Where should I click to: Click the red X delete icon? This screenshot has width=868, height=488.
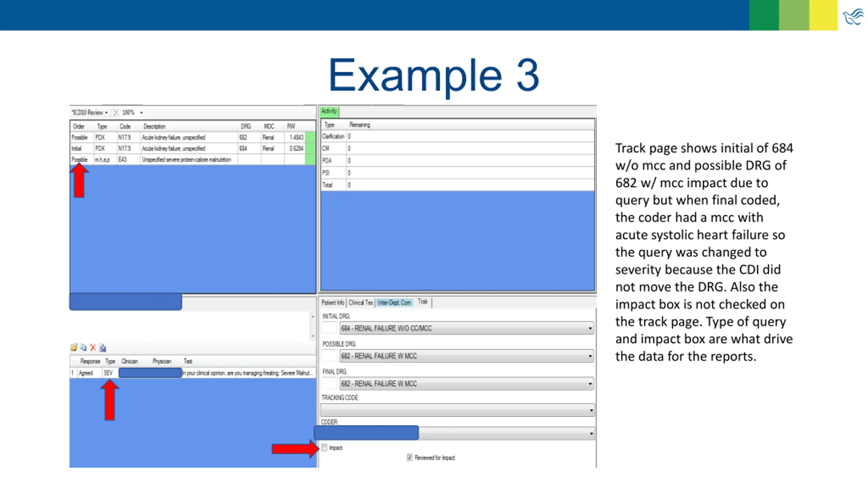coord(93,347)
